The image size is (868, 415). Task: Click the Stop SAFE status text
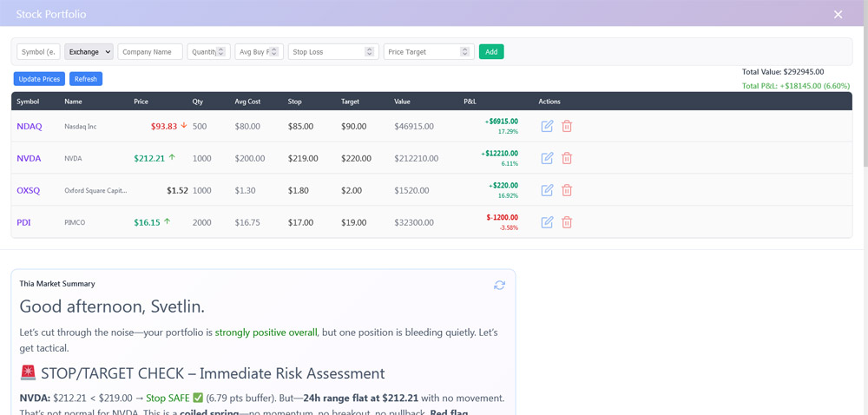(168, 398)
